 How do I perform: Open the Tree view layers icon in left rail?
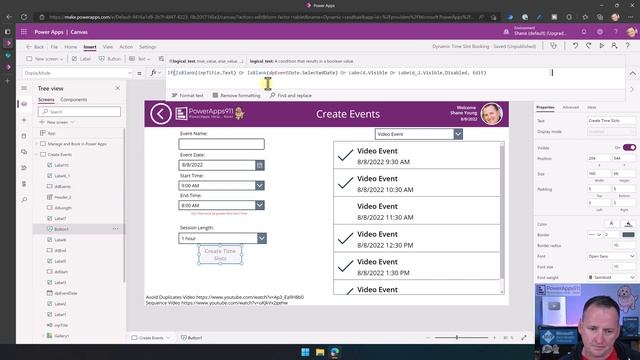(24, 104)
